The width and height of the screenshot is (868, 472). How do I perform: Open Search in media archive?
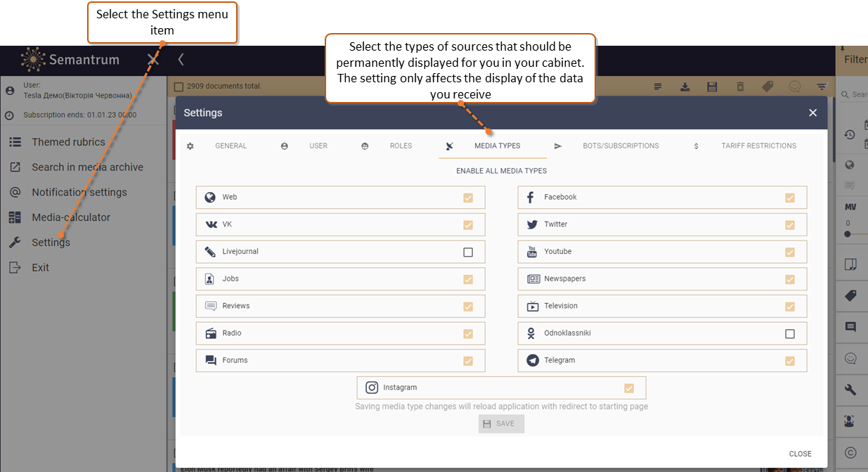[x=87, y=167]
